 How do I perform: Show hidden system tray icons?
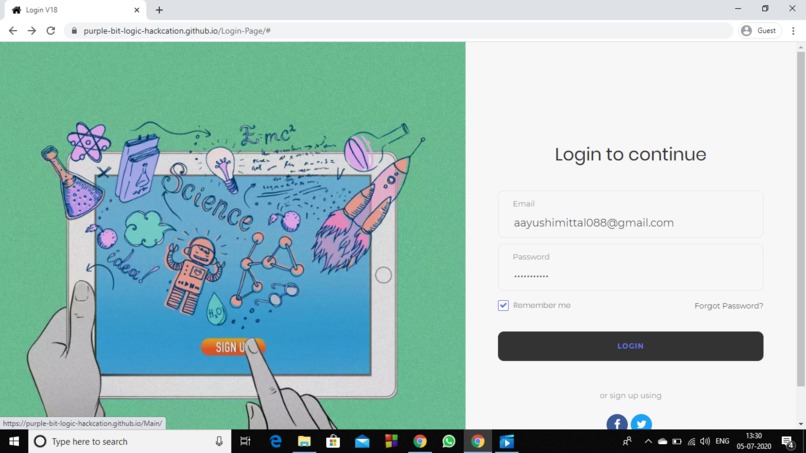point(648,442)
